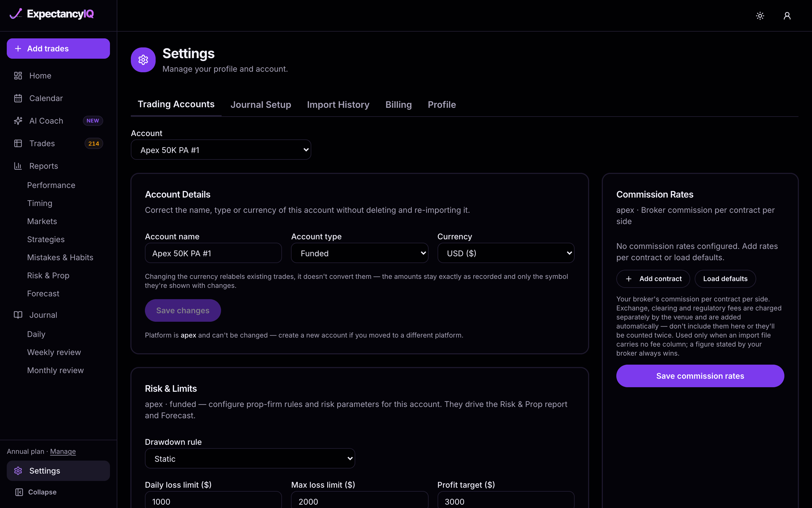Click the AI Coach sparkle icon
The width and height of the screenshot is (812, 508).
18,121
